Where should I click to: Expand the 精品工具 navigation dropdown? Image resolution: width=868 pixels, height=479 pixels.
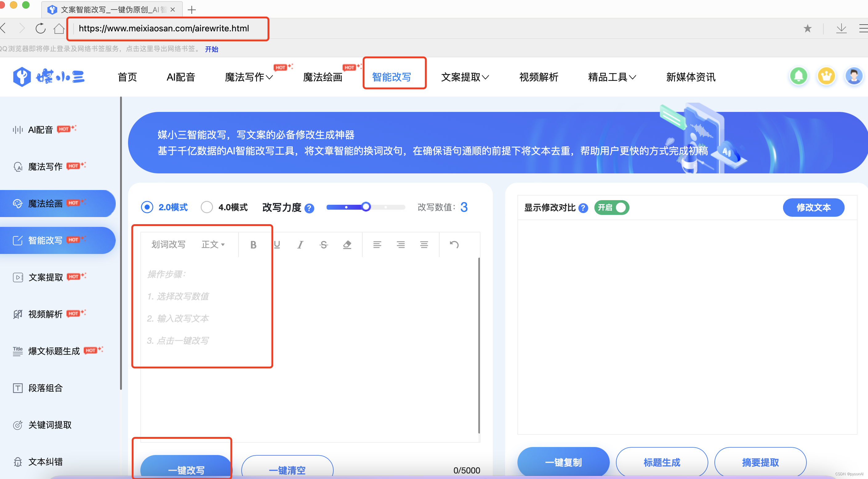612,77
